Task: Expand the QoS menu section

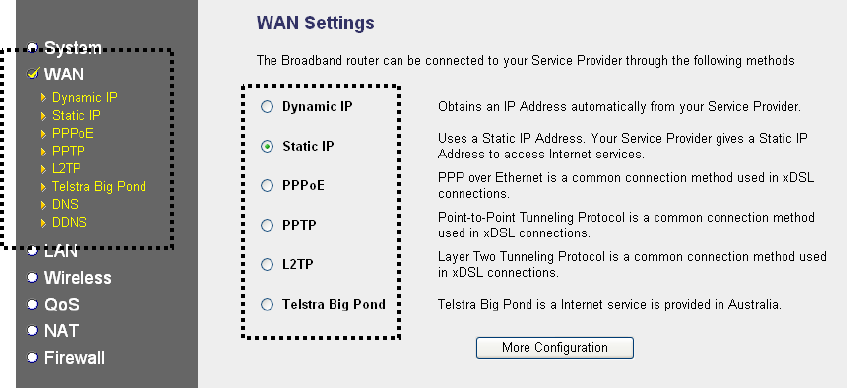Action: [62, 305]
